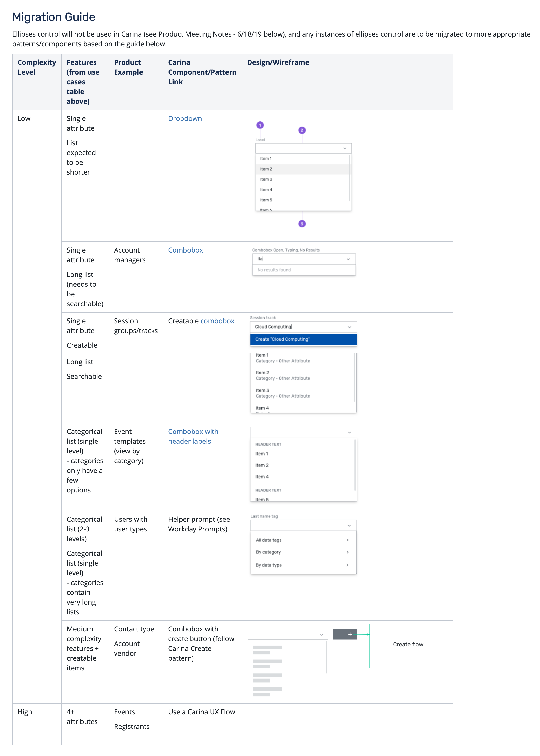Screen dimensions: 540x756
Task: Follow the 'combobox' link after Creatable
Action: (217, 321)
